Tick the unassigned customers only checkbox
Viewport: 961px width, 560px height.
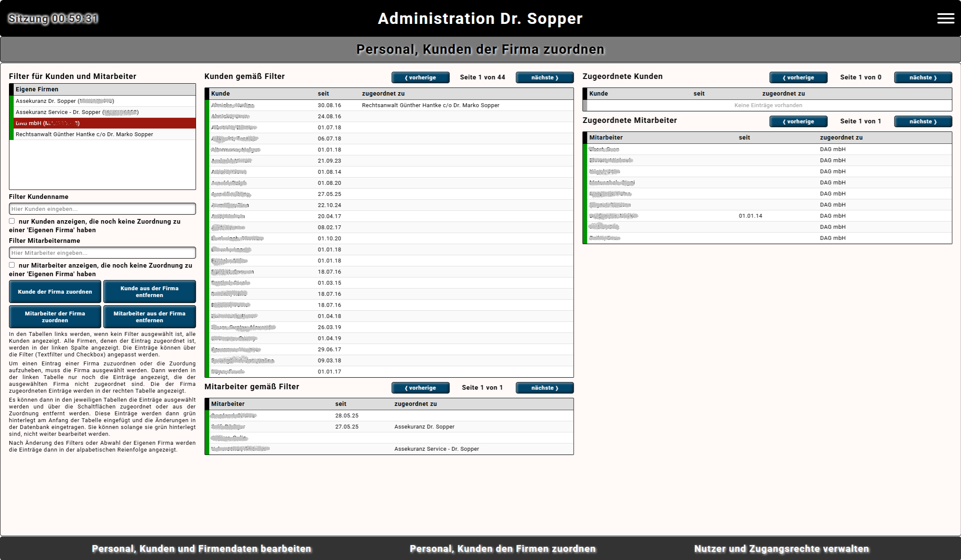12,221
